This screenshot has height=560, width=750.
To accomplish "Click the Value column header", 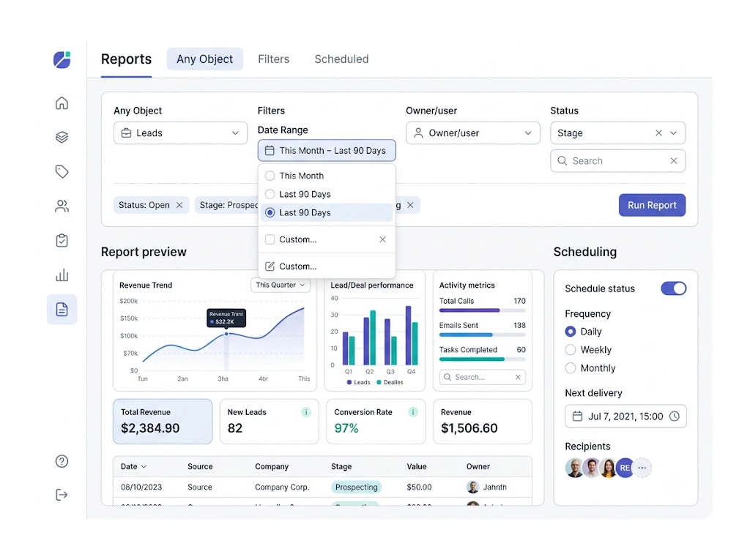I will 417,466.
